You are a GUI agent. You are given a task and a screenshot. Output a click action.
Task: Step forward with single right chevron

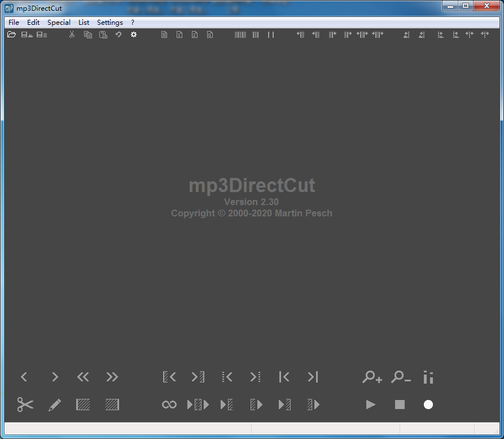coord(55,377)
